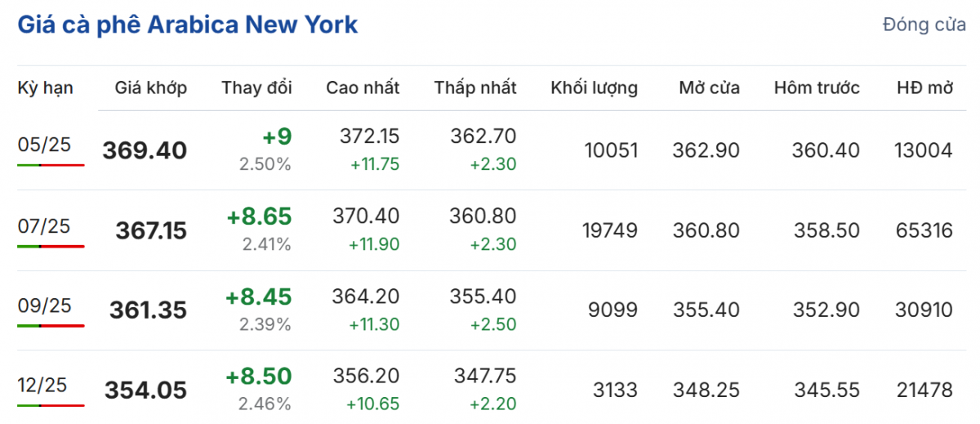Click the 'Thay đổi' column header
980x424 pixels.
point(256,88)
